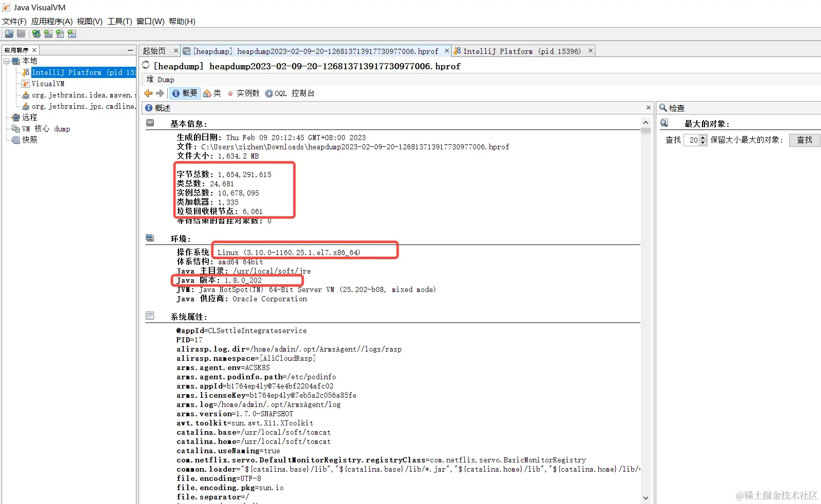Click the 快照 snapshots icon

(16, 140)
